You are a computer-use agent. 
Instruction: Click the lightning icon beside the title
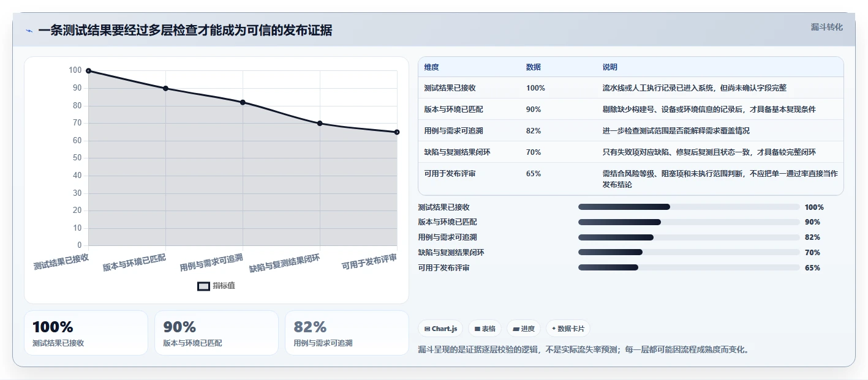coord(29,31)
